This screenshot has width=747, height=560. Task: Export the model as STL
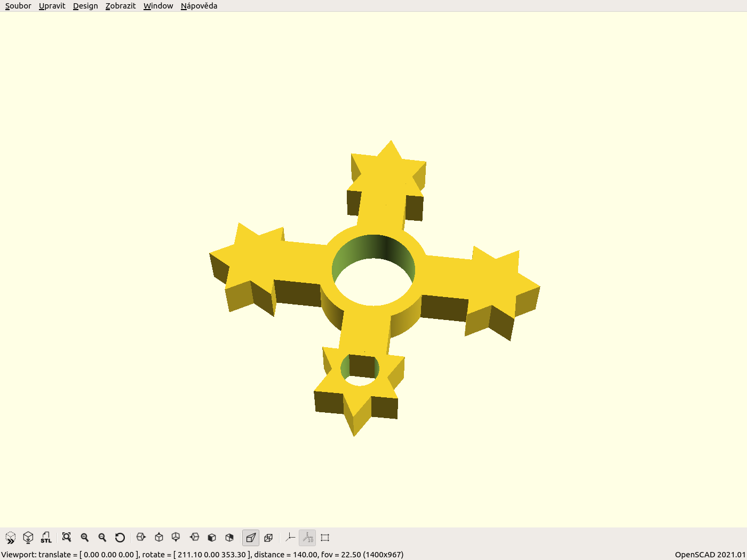[x=46, y=538]
